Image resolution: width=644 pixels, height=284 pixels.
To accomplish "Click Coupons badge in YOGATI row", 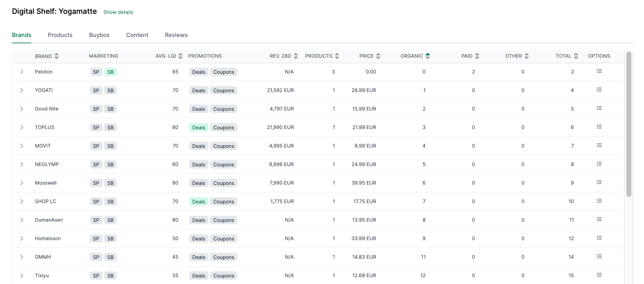I will point(224,90).
